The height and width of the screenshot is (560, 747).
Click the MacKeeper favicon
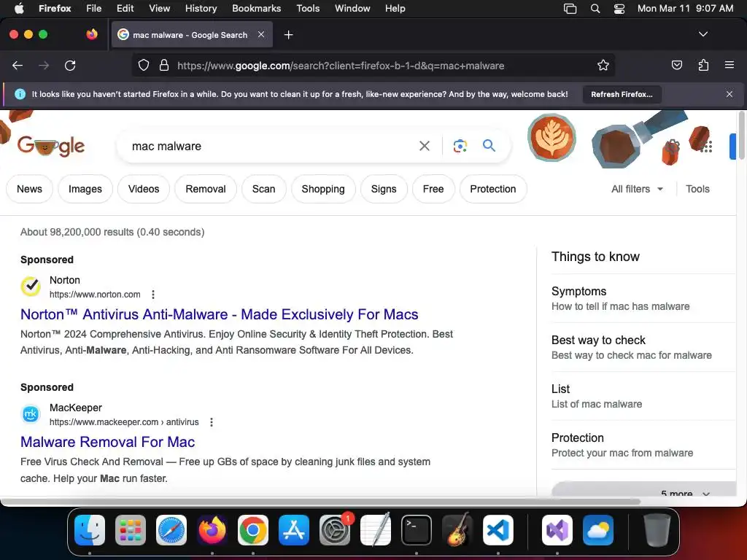click(31, 414)
